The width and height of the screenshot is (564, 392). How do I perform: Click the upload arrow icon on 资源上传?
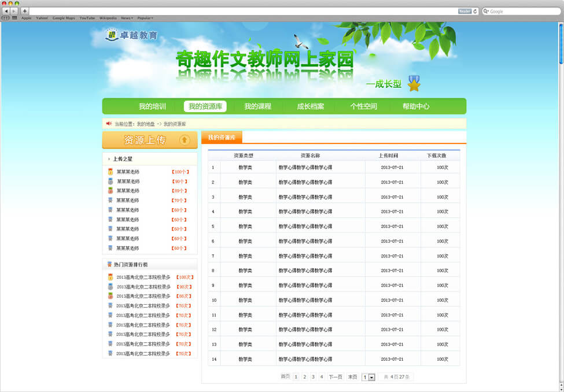tap(185, 140)
